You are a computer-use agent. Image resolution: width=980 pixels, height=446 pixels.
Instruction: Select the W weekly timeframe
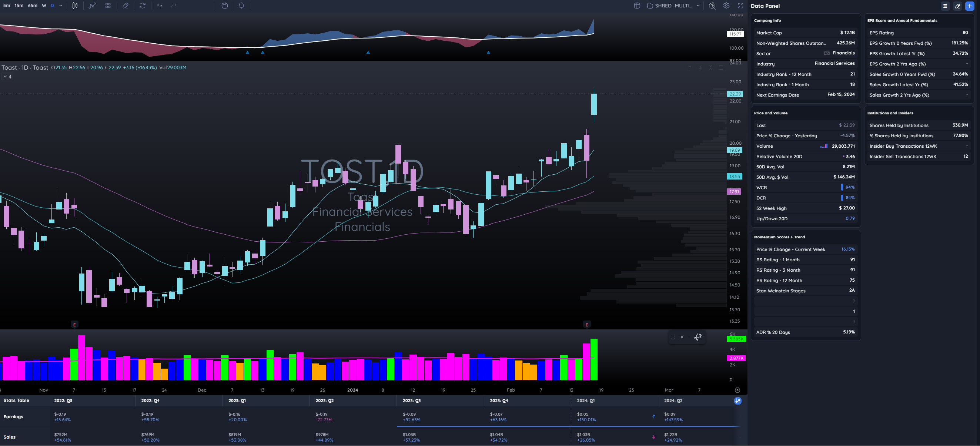pyautogui.click(x=44, y=6)
